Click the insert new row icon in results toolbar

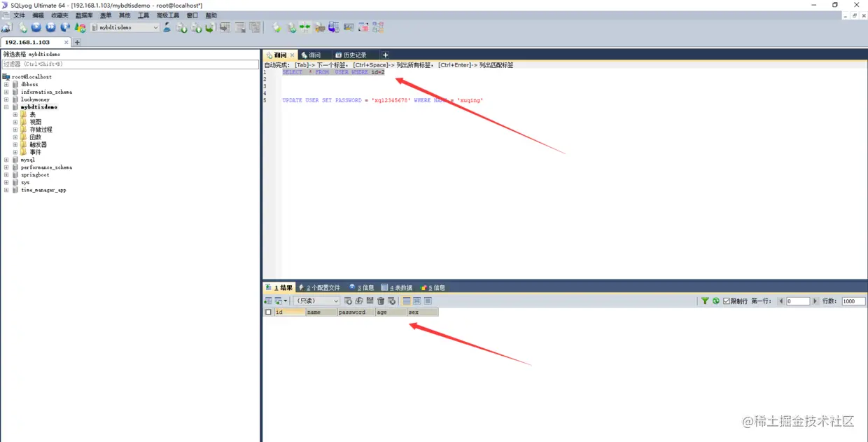coord(349,301)
